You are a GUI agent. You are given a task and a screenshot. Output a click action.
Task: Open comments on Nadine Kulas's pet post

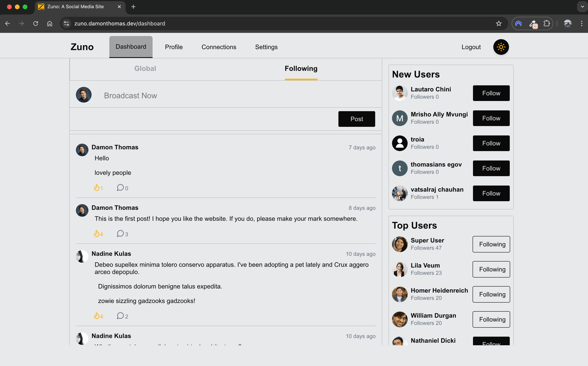tap(120, 316)
